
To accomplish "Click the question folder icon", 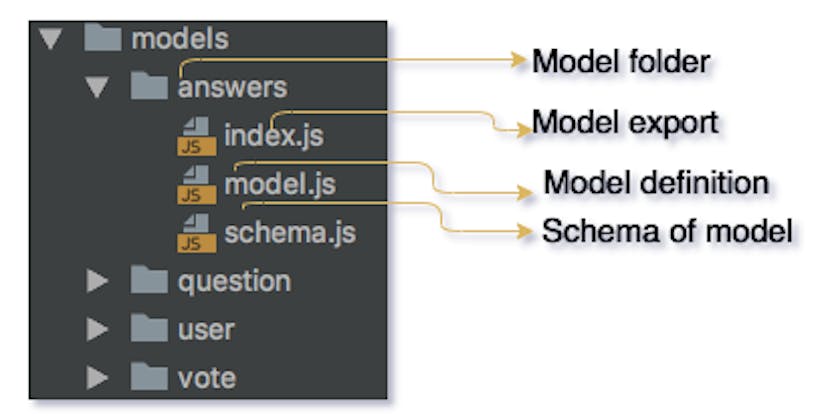I will coord(149,281).
